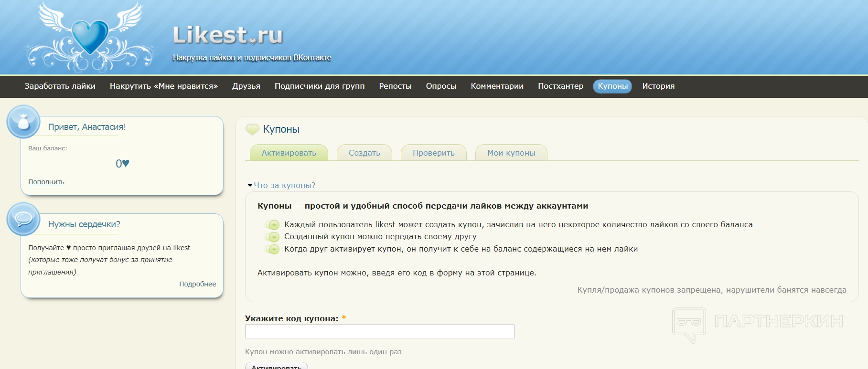Click the speech bubble icon beside Нужны сердечки
The width and height of the screenshot is (868, 369).
tap(23, 219)
